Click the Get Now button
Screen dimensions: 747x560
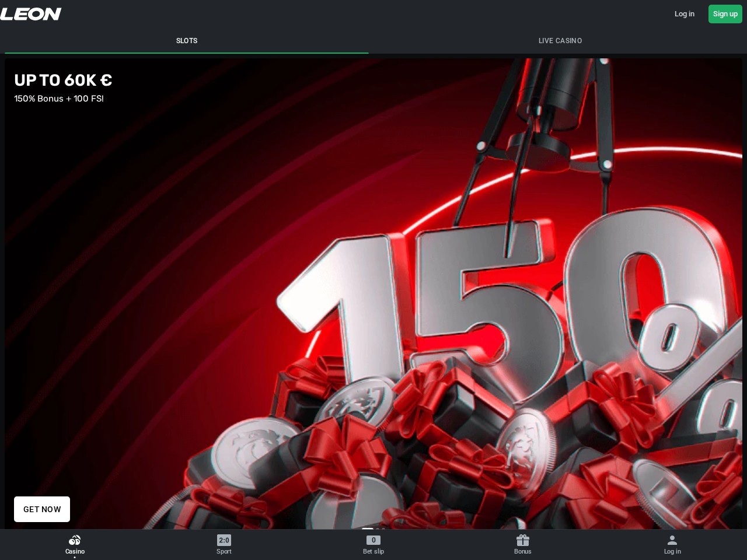coord(42,509)
